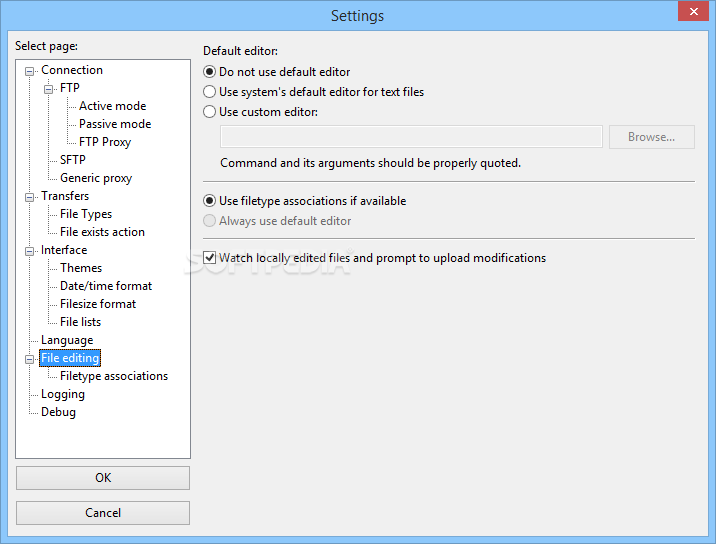Select Generic proxy page
This screenshot has height=544, width=716.
point(96,178)
